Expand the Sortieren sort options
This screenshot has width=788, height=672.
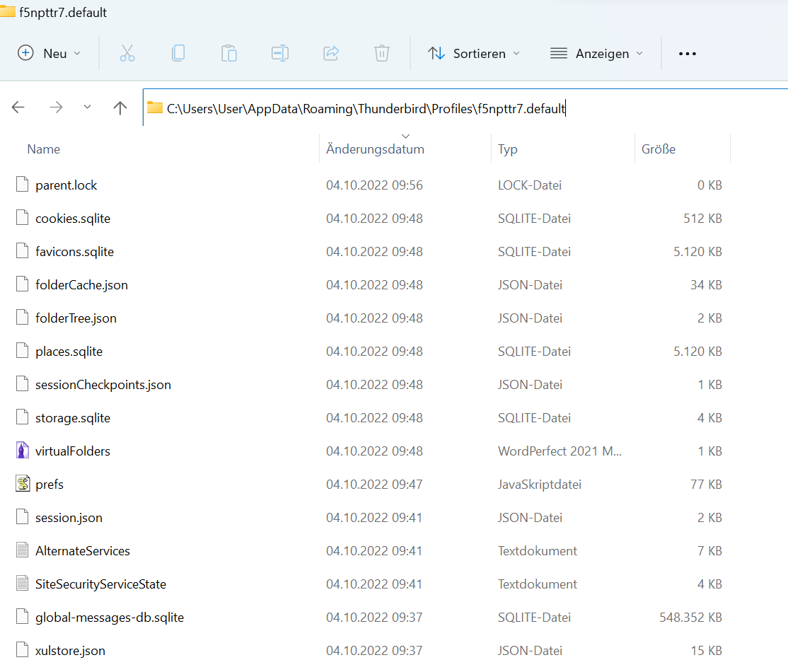[x=474, y=54]
